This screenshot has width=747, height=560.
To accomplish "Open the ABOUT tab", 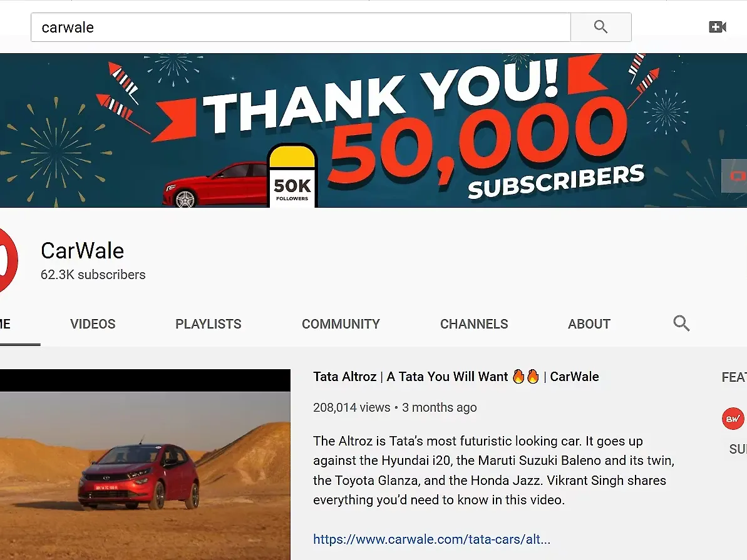I will 589,324.
